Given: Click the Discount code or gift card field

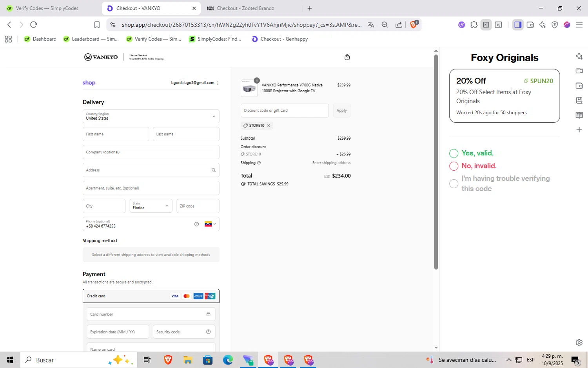Looking at the screenshot, I should click(x=285, y=111).
